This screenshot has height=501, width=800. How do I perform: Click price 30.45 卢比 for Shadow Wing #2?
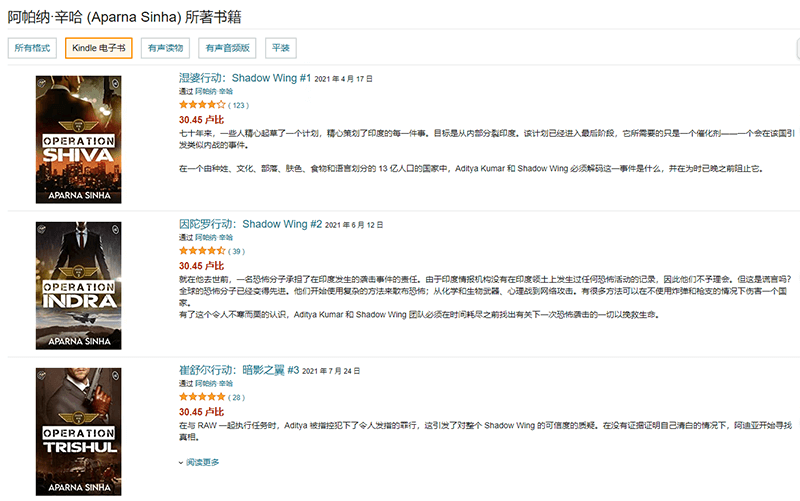201,266
